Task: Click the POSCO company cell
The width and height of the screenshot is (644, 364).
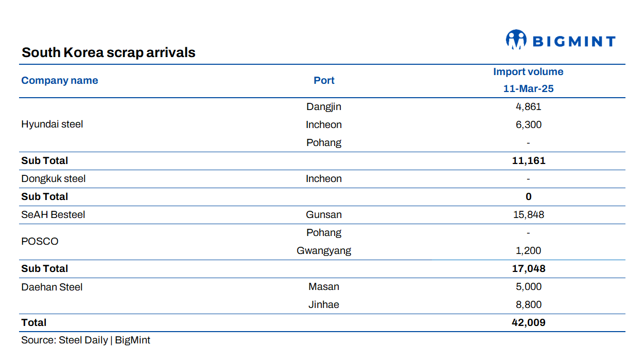Action: click(40, 241)
